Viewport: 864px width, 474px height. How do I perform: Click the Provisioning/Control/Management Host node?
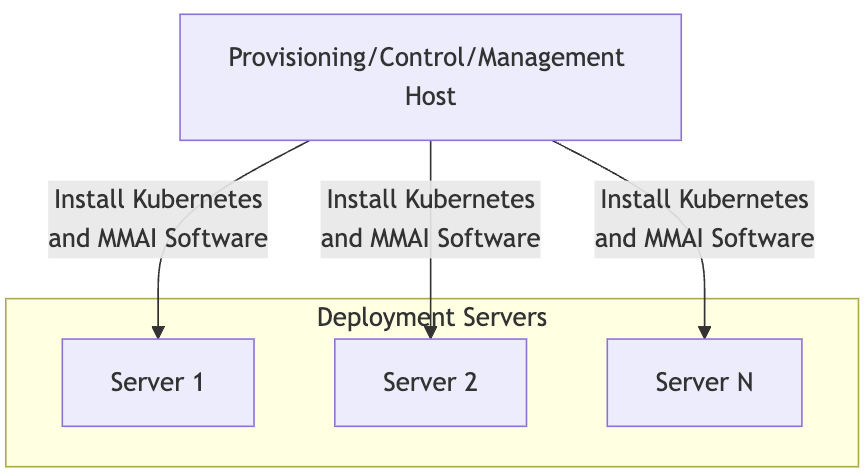tap(430, 76)
